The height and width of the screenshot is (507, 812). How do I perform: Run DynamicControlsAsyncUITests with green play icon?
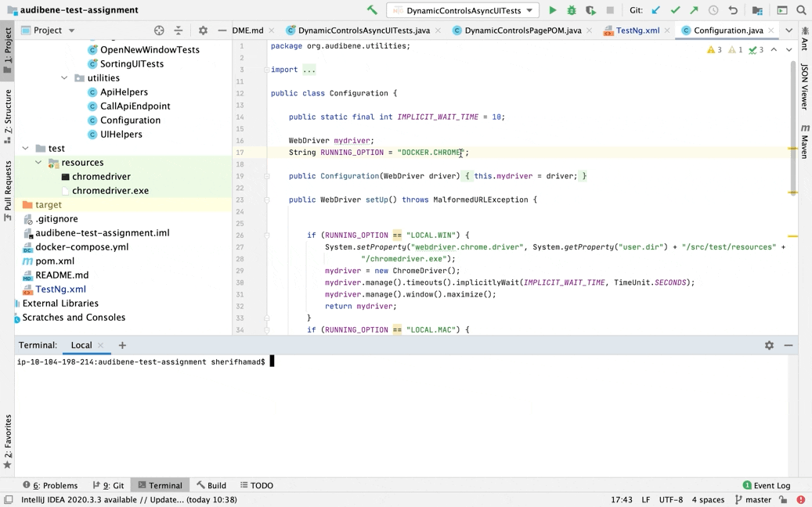553,10
